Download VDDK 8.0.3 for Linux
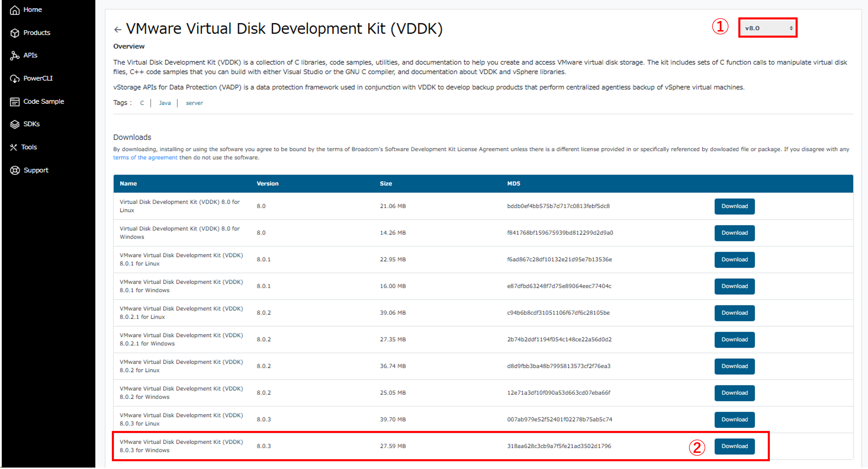This screenshot has height=469, width=868. click(x=734, y=419)
